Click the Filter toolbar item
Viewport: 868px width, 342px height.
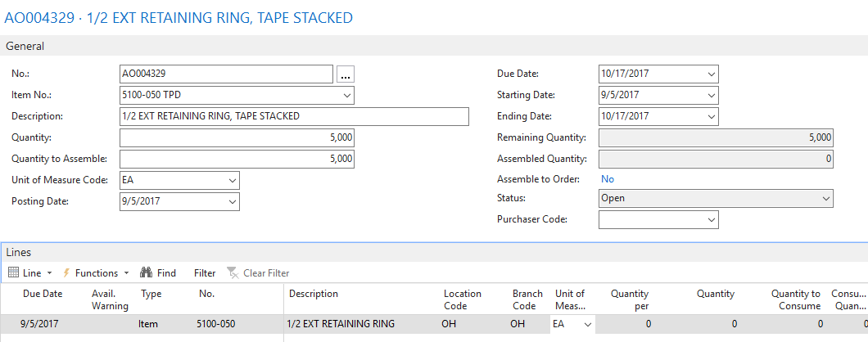(205, 272)
